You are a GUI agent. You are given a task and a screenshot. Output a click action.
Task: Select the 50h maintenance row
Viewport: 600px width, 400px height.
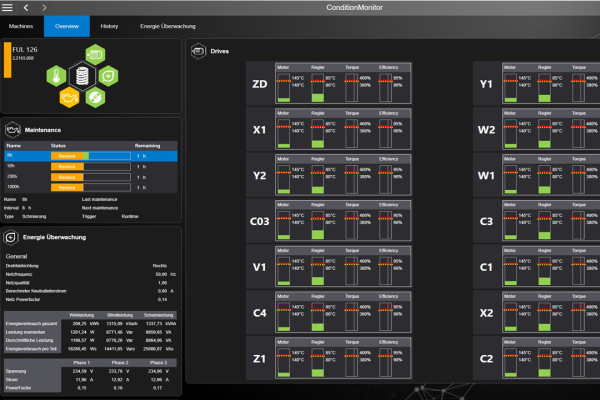91,167
